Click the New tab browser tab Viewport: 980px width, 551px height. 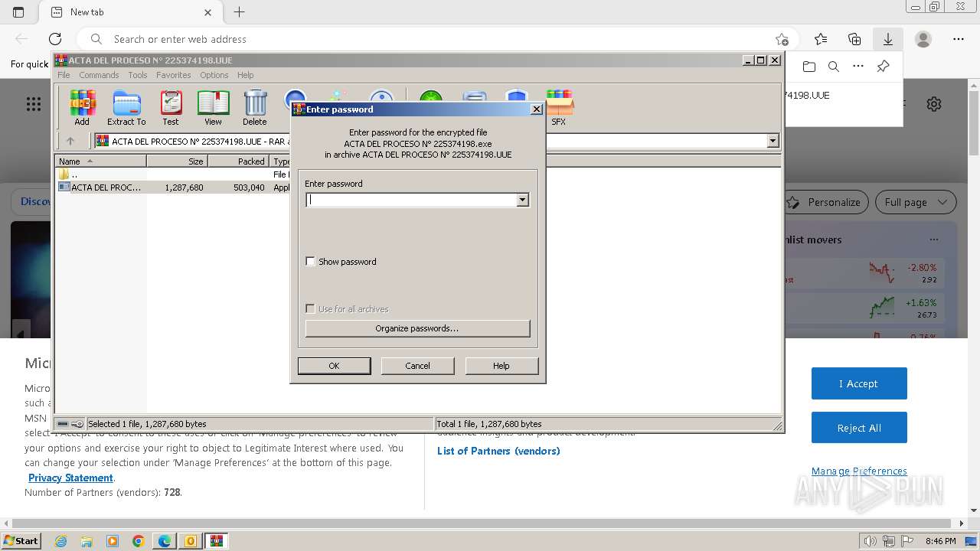pyautogui.click(x=130, y=12)
